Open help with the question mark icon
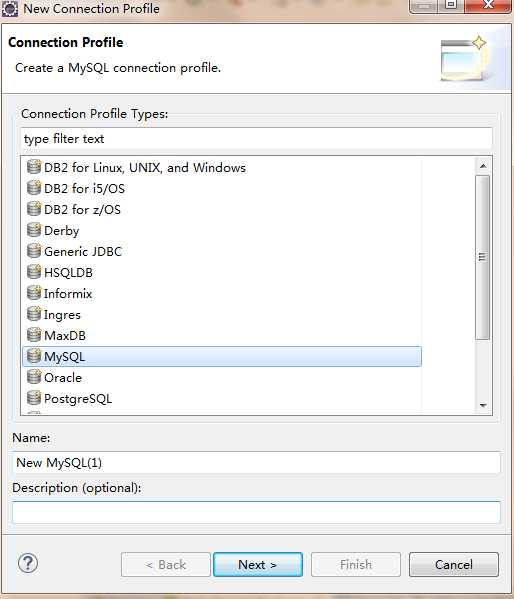Image resolution: width=514 pixels, height=599 pixels. (28, 563)
